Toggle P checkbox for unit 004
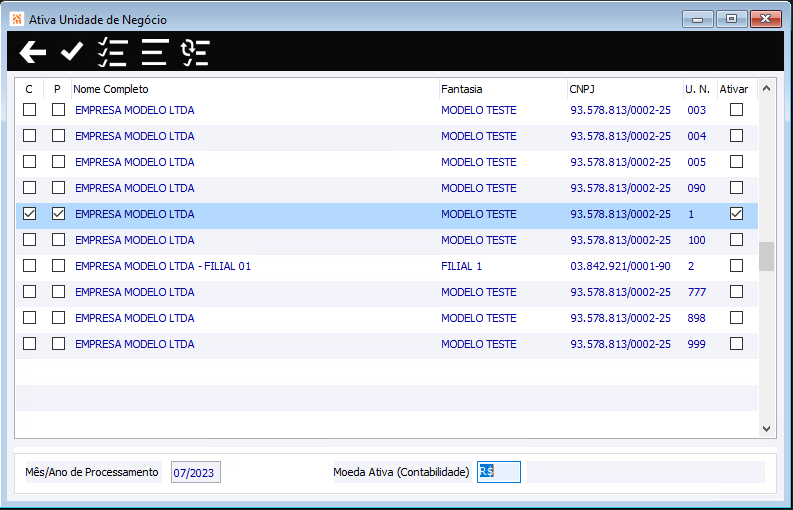This screenshot has height=510, width=793. (58, 136)
